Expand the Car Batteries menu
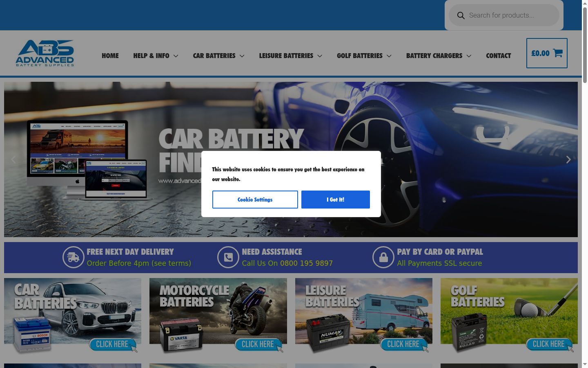The width and height of the screenshot is (588, 368). tap(218, 56)
